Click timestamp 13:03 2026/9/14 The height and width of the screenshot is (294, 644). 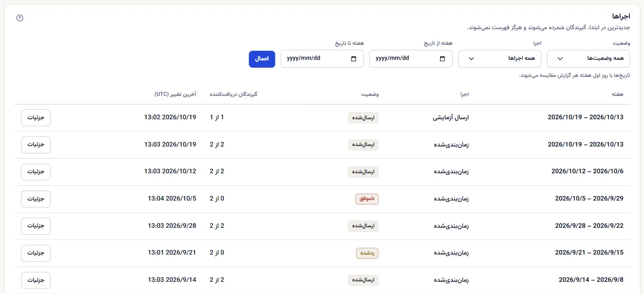coord(172,280)
